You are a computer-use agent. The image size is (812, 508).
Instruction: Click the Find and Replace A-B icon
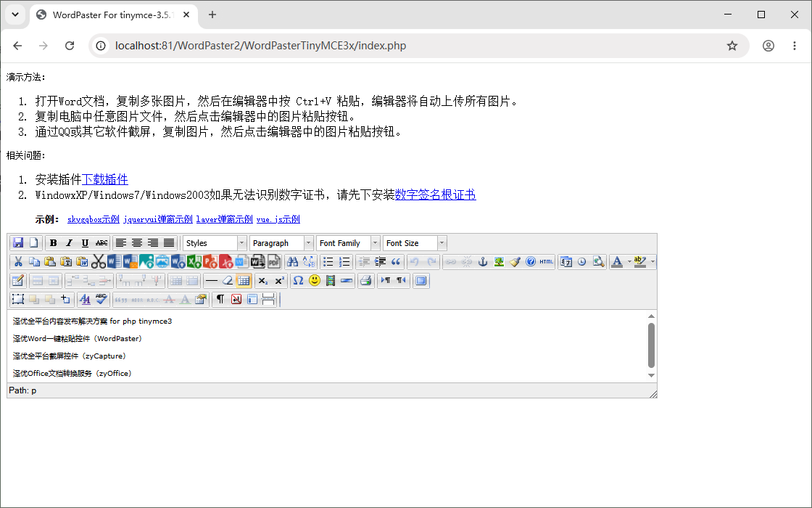click(309, 262)
